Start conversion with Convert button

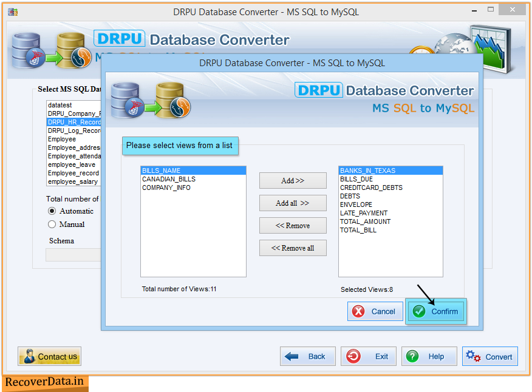[x=490, y=356]
